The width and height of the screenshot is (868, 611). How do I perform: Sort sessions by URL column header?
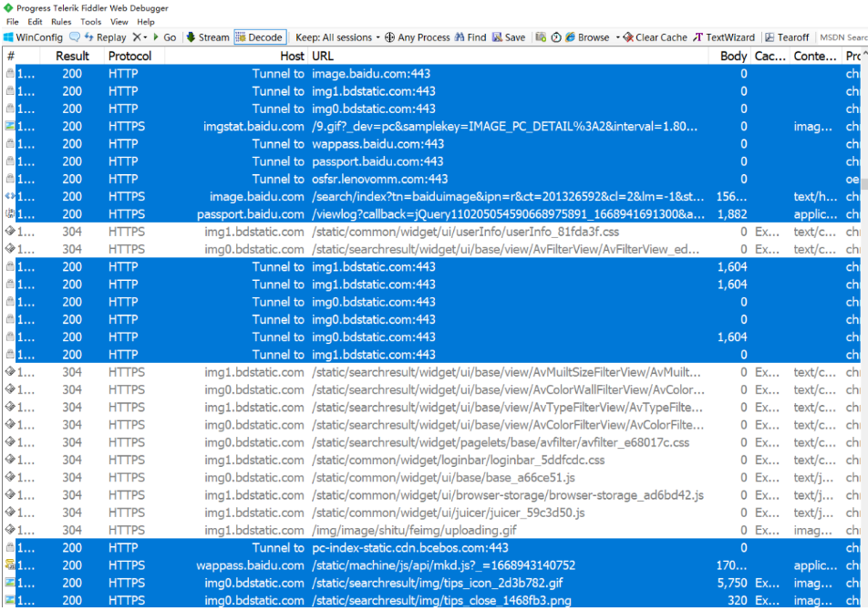[508, 56]
